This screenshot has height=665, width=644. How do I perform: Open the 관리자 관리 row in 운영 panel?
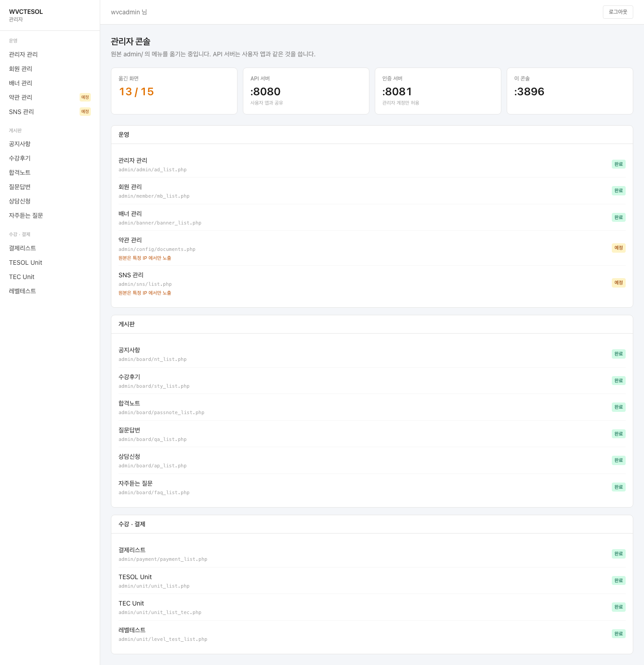(372, 164)
